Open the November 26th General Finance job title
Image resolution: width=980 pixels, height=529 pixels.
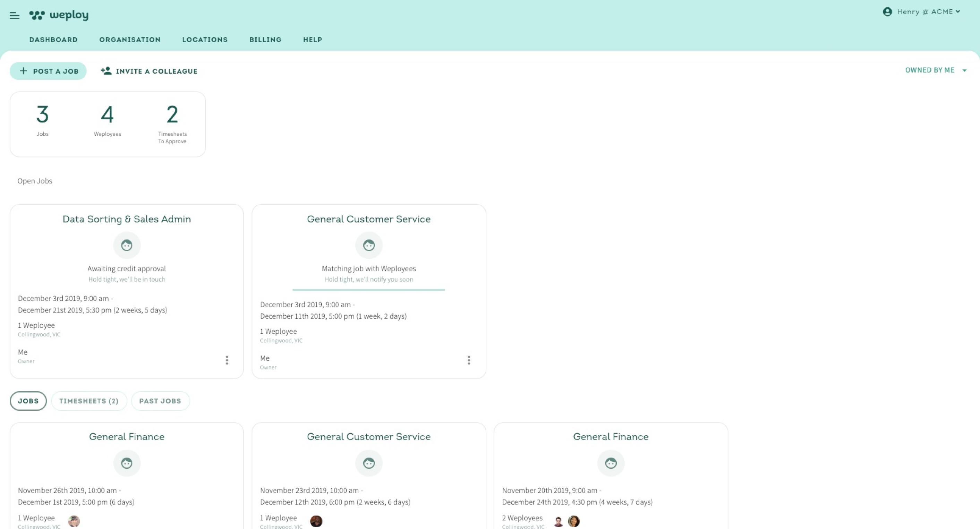pyautogui.click(x=127, y=437)
